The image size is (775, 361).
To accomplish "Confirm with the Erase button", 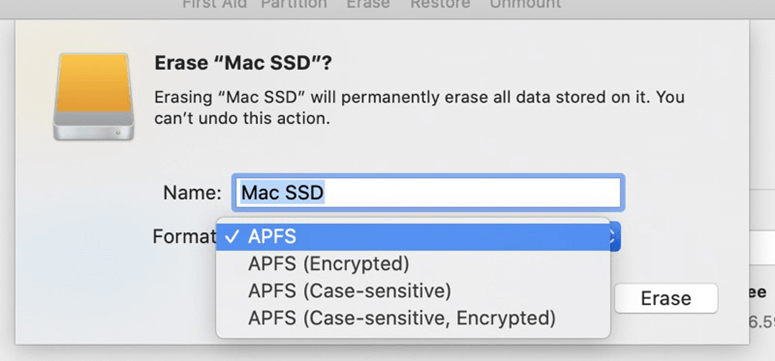I will pos(666,298).
